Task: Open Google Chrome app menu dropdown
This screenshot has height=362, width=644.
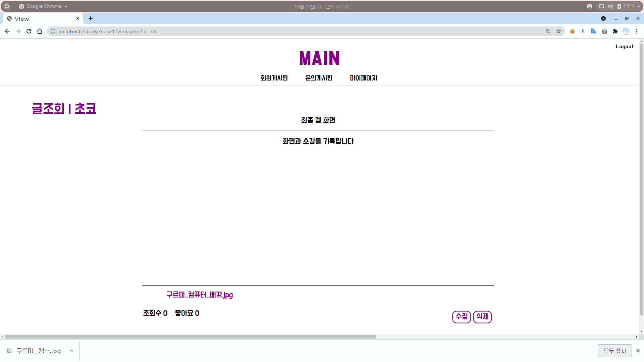Action: 44,6
